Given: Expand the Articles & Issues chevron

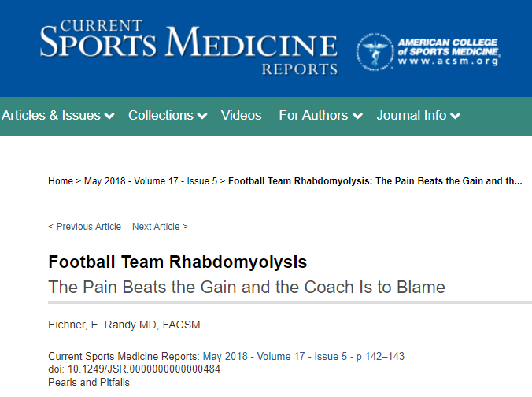Looking at the screenshot, I should [109, 116].
